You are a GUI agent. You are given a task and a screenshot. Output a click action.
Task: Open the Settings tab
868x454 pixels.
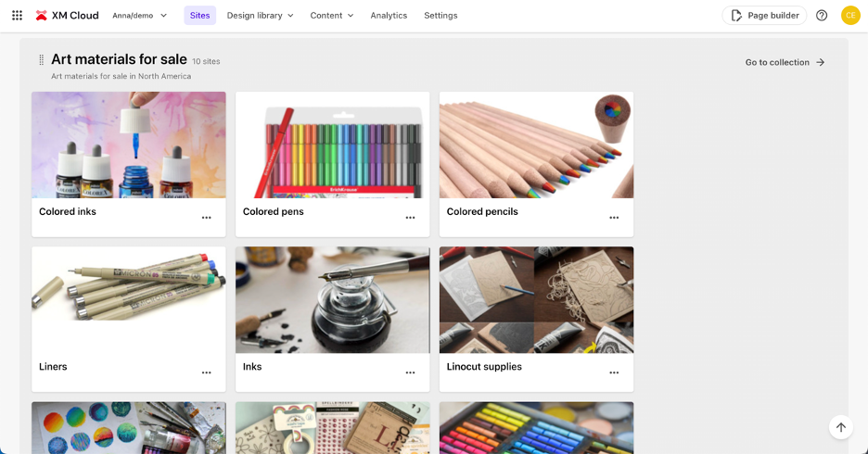[440, 16]
